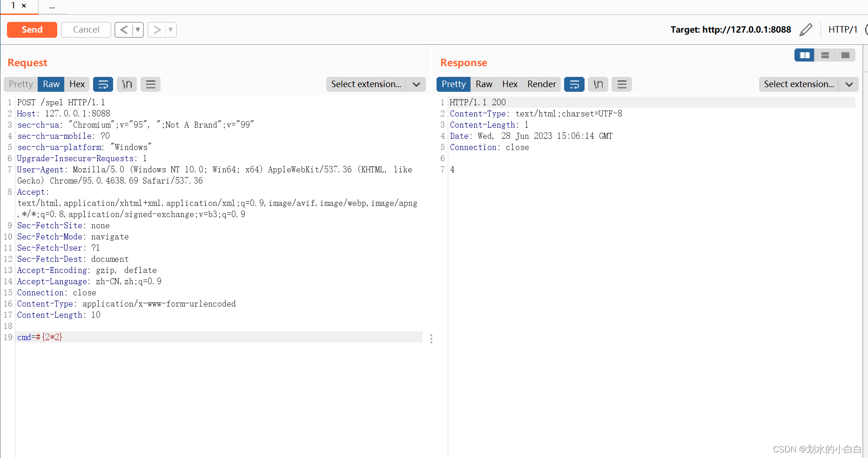Click the HTTP/1 protocol label

pyautogui.click(x=843, y=30)
